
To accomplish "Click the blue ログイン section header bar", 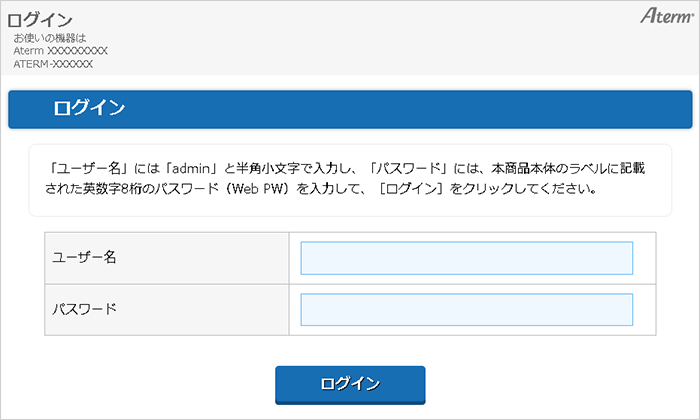I will tap(350, 108).
